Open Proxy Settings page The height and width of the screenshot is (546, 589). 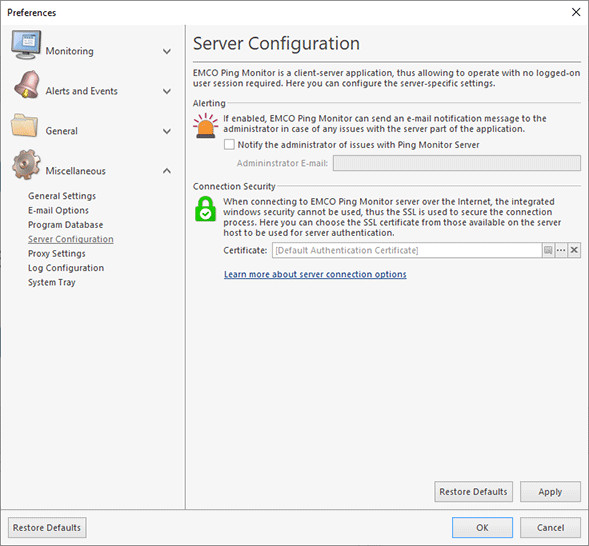tap(57, 253)
